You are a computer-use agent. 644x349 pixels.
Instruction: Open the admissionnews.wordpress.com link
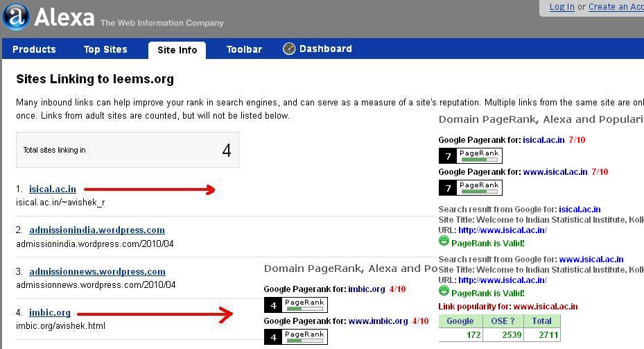[97, 272]
